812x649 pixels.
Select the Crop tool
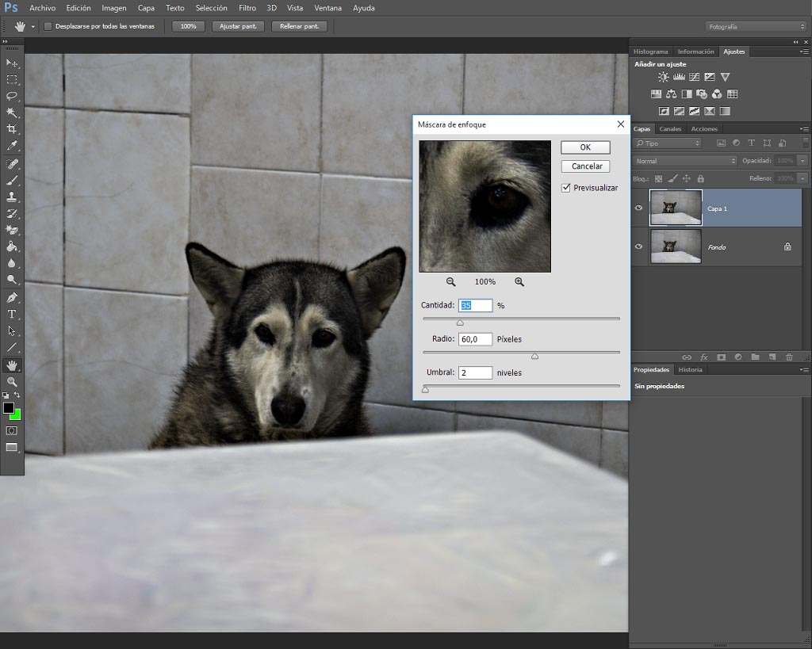11,129
